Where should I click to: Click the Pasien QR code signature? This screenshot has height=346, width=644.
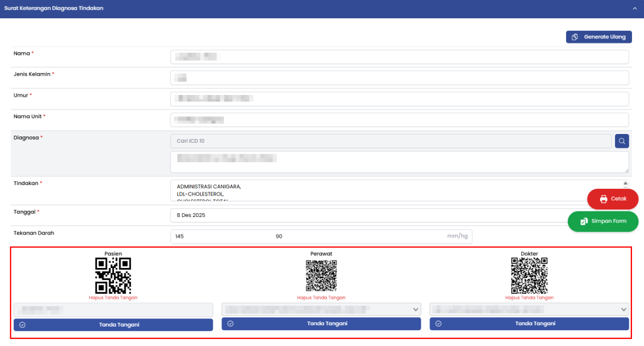[x=113, y=276]
